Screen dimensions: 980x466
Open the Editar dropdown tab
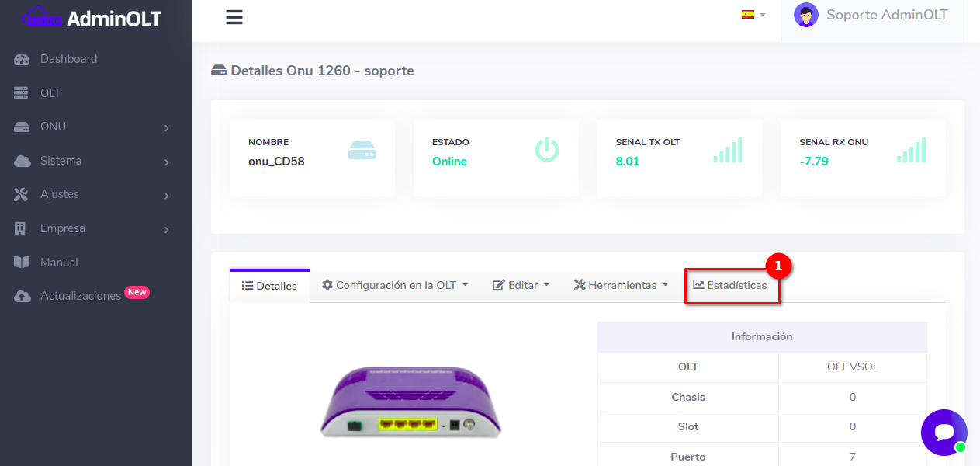521,285
